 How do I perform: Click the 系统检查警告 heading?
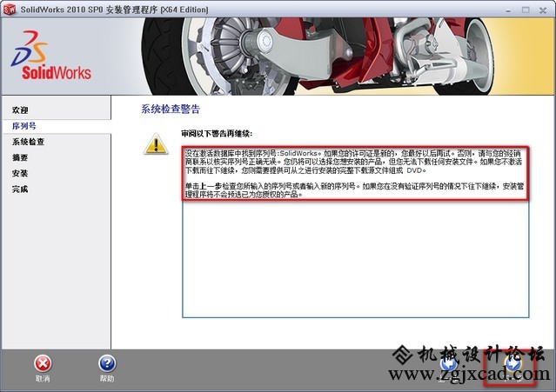point(171,109)
